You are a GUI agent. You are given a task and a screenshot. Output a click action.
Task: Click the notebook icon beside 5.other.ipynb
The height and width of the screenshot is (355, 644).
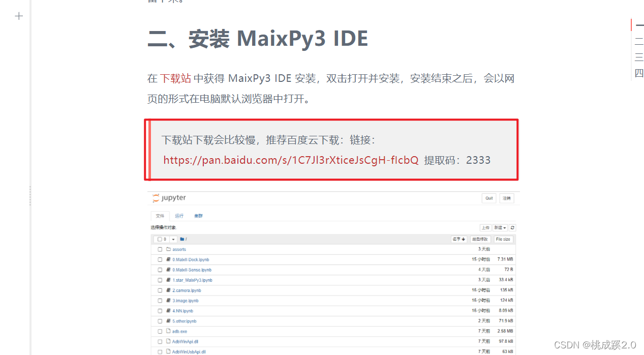point(168,321)
